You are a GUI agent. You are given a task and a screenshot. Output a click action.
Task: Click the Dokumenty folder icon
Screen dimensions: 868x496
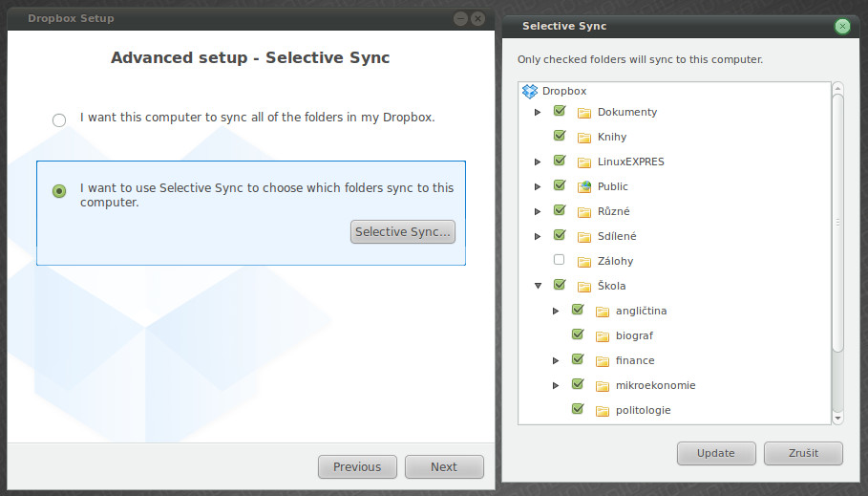pyautogui.click(x=584, y=112)
